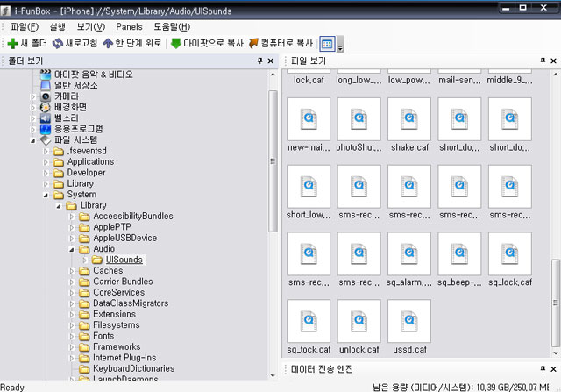Select the .fseventsd folder
561x392 pixels.
pos(87,151)
